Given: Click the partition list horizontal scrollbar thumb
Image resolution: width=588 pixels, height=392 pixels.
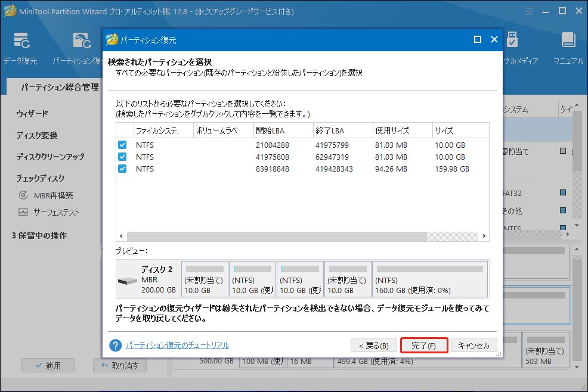Looking at the screenshot, I should [277, 236].
